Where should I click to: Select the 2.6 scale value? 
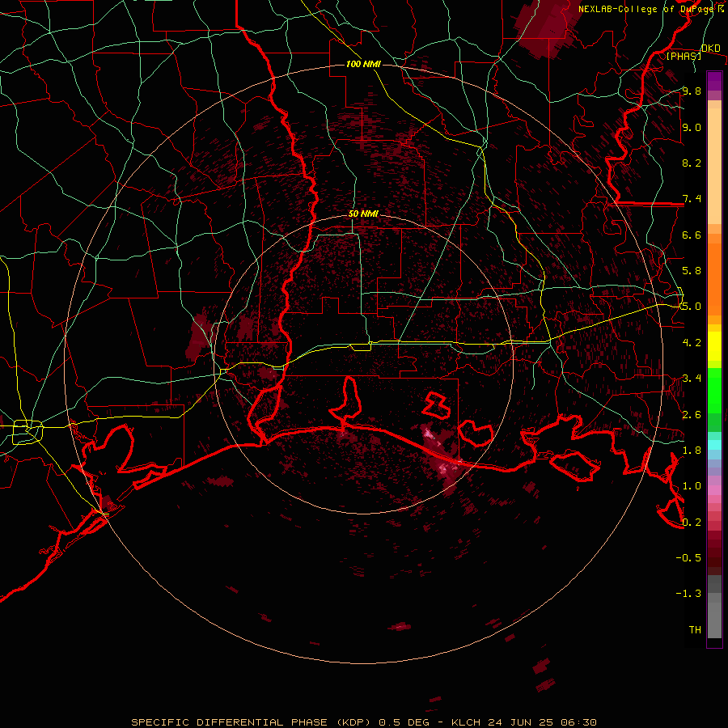[692, 415]
